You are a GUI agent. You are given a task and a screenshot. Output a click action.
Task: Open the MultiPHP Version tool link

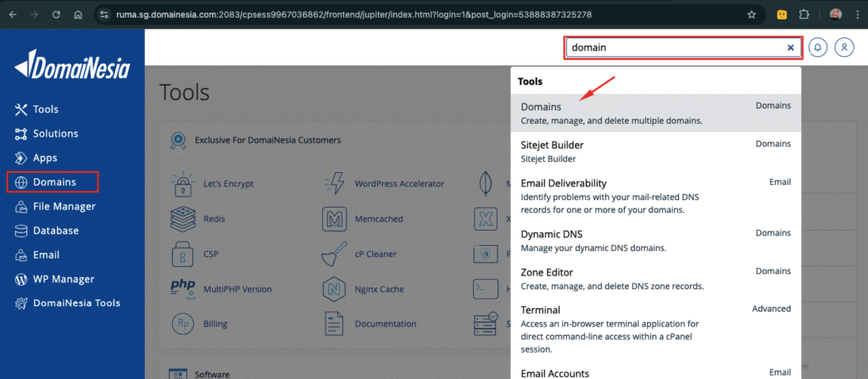tap(237, 289)
